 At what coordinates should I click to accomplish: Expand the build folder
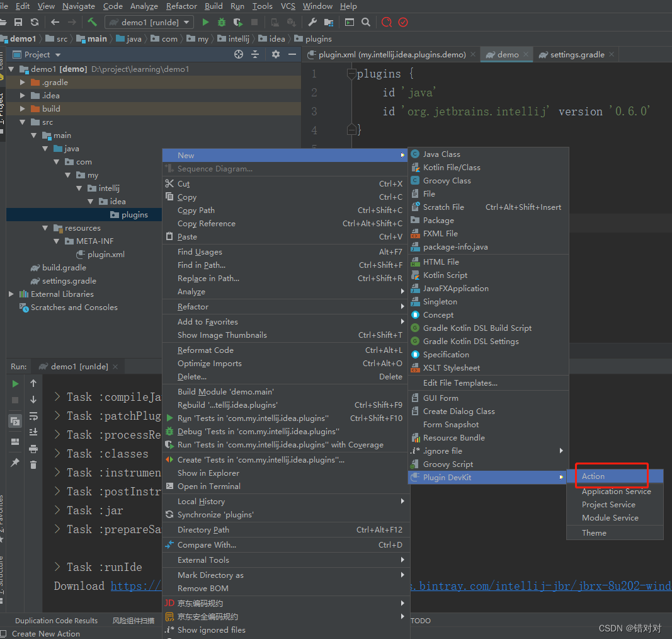coord(22,108)
